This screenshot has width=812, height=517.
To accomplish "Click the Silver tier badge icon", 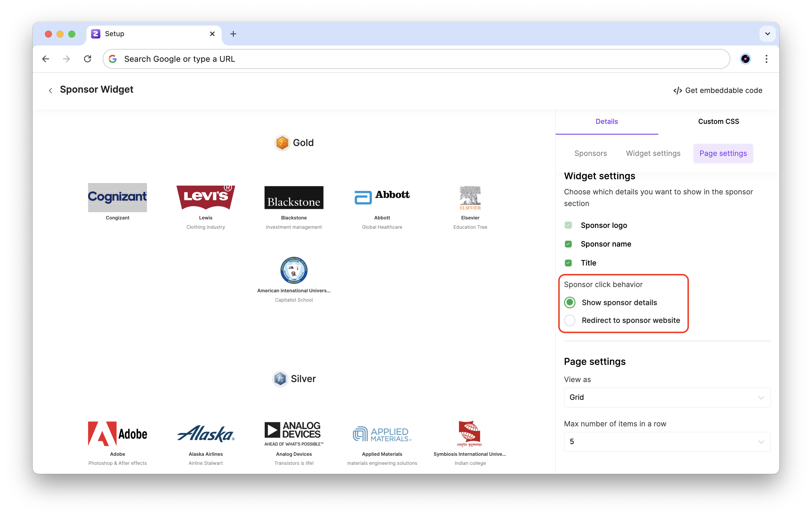I will tap(280, 379).
